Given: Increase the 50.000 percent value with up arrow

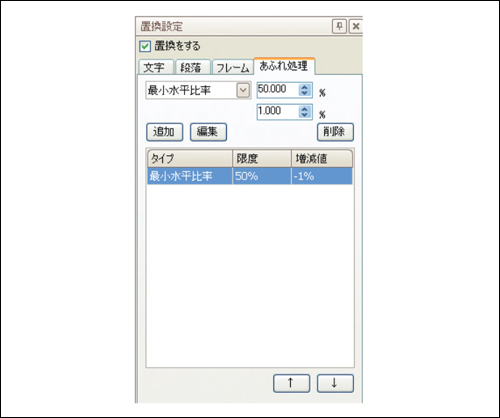Looking at the screenshot, I should point(304,87).
